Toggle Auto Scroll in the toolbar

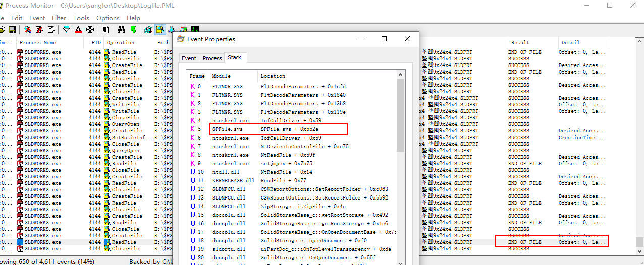pos(40,30)
